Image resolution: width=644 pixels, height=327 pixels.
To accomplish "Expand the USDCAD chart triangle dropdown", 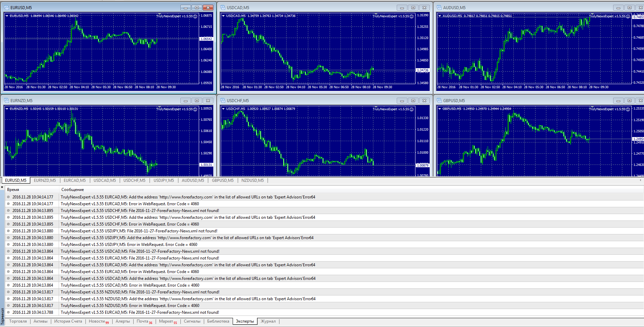I will (223, 16).
